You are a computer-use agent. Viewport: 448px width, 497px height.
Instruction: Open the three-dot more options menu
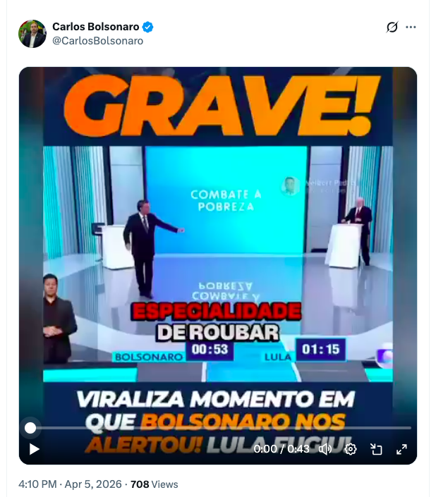(411, 27)
